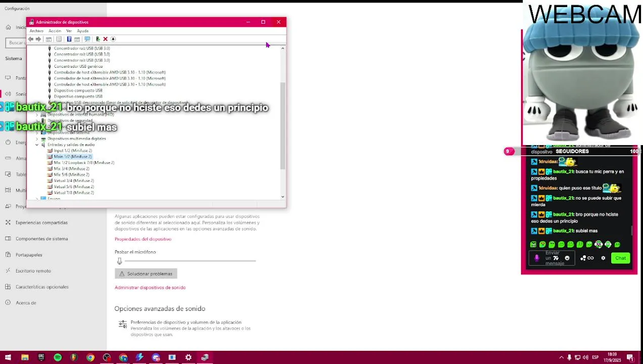Select Mix 1/2 Loopback 7/8 (Minifuse 2)
The image size is (643, 364).
[x=84, y=163]
